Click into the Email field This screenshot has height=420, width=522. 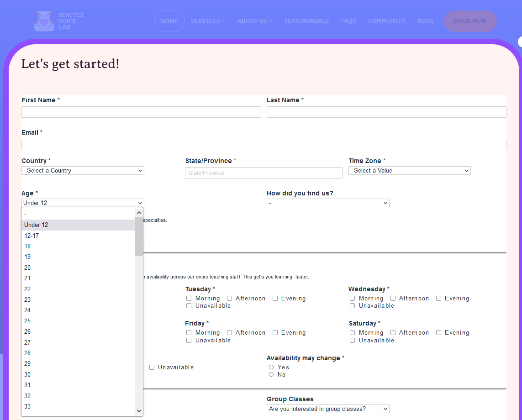point(264,144)
